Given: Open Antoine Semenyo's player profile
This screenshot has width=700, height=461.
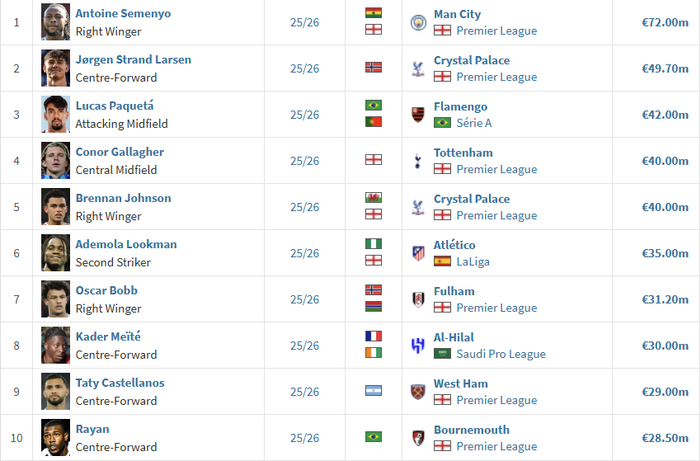Looking at the screenshot, I should (x=123, y=14).
